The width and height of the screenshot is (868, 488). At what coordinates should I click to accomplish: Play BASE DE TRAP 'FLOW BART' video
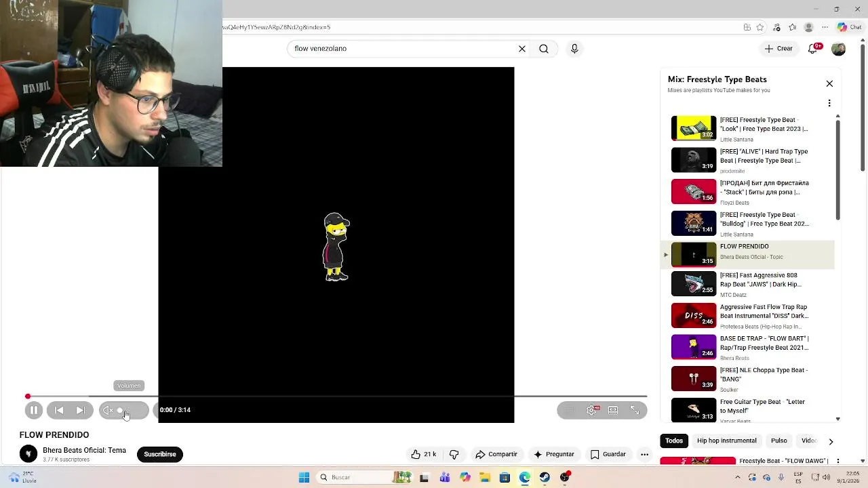coord(748,347)
